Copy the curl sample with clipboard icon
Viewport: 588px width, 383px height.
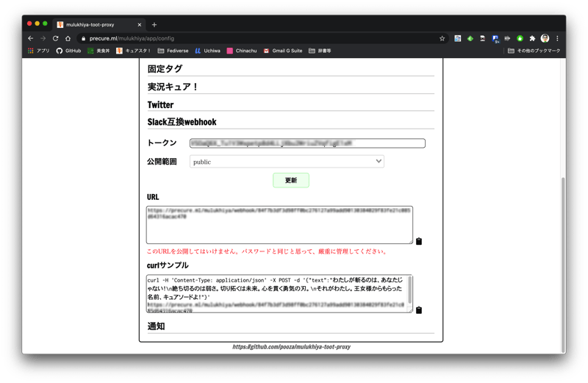pos(419,310)
